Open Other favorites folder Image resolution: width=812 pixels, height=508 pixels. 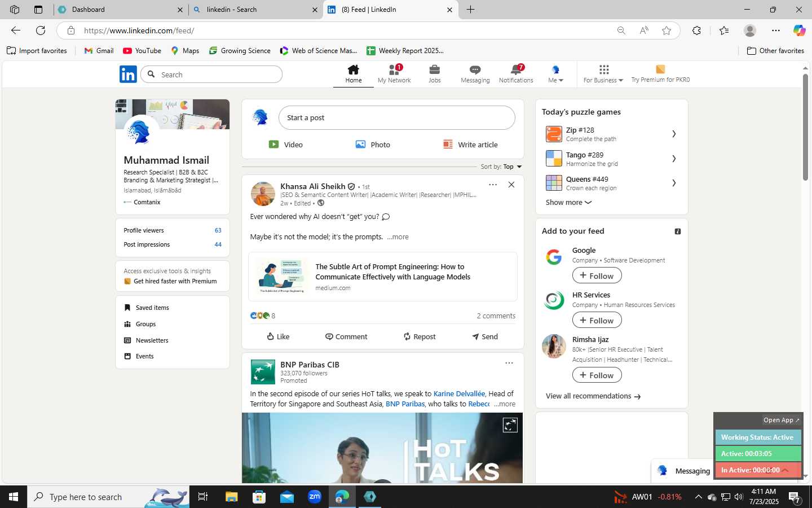tap(775, 51)
